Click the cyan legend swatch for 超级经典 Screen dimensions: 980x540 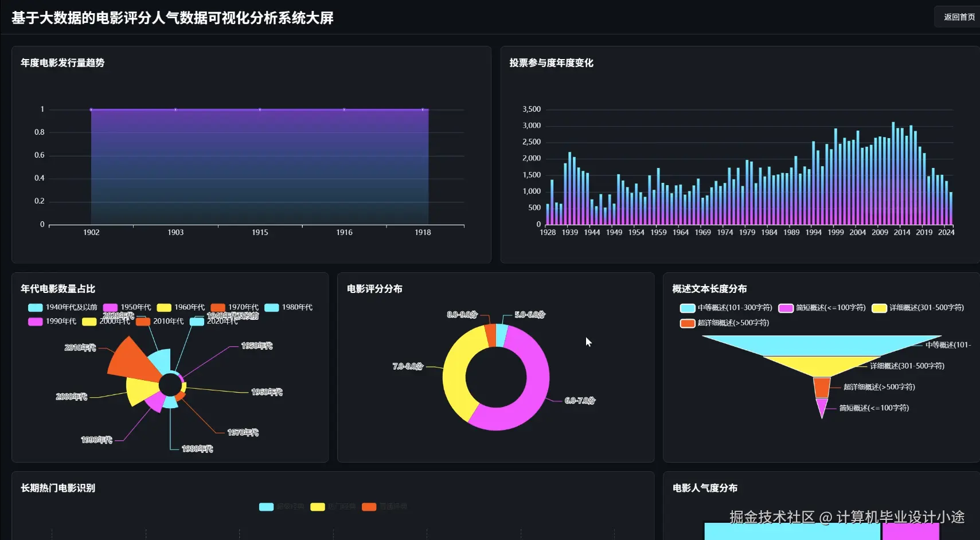266,507
